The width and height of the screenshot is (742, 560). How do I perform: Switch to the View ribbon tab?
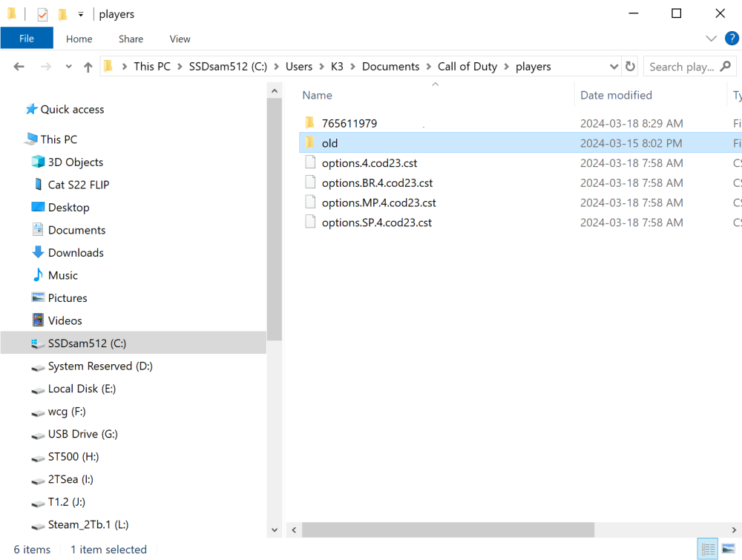pos(180,39)
